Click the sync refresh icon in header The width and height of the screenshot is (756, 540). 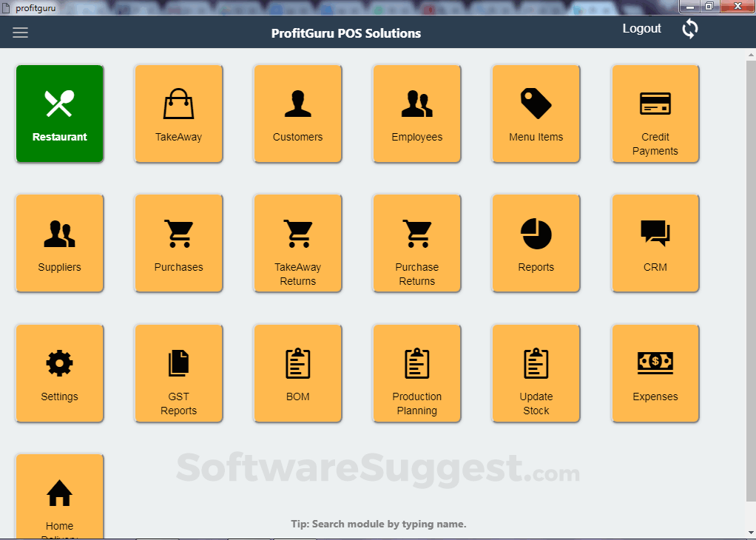[x=690, y=29]
